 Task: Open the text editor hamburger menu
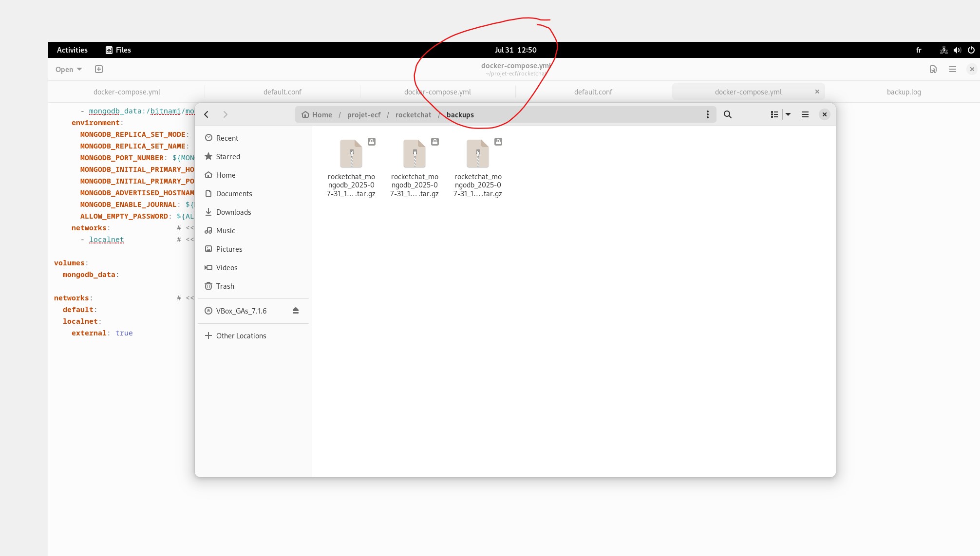(953, 69)
